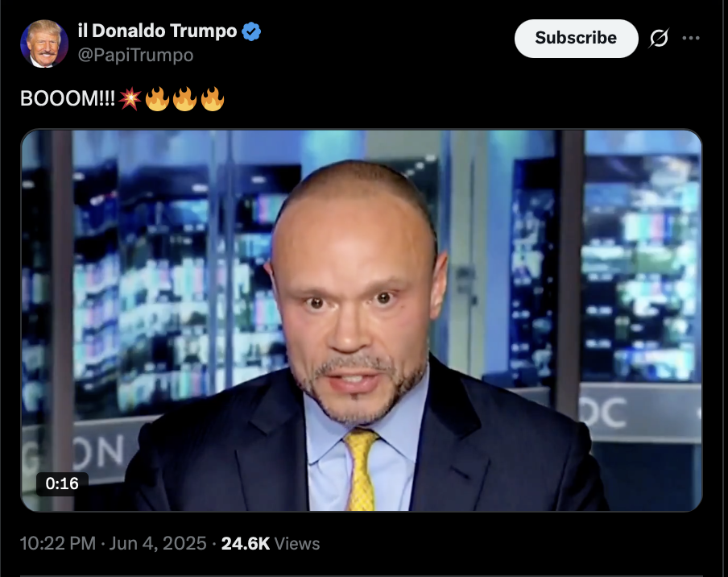The height and width of the screenshot is (577, 728).
Task: Click the ON lettering in video's lower left
Action: tap(98, 451)
